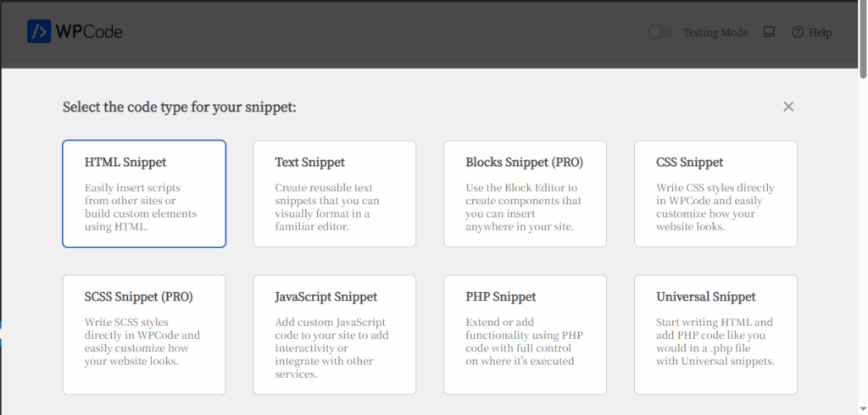Choose the Text Snippet code type
Screen dimensions: 868x415
334,194
